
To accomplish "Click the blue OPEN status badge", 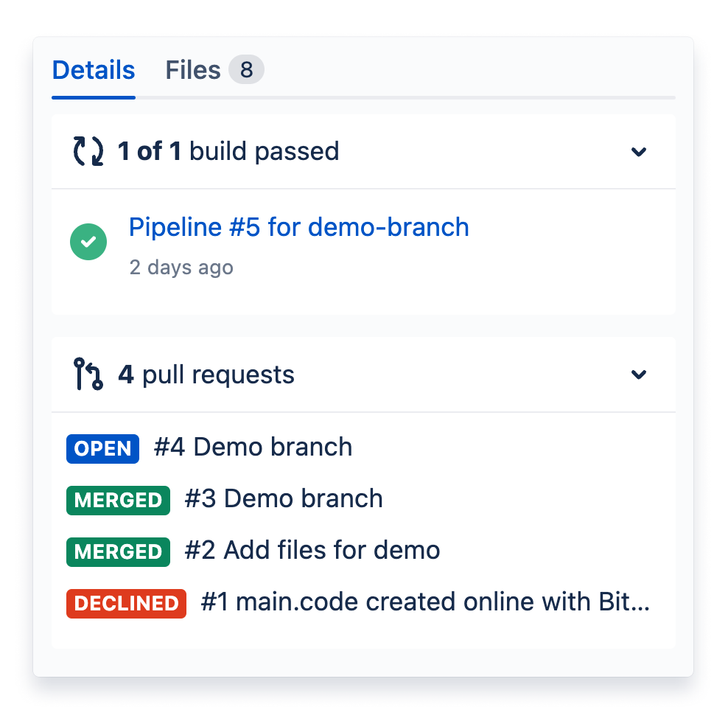I will (x=102, y=448).
